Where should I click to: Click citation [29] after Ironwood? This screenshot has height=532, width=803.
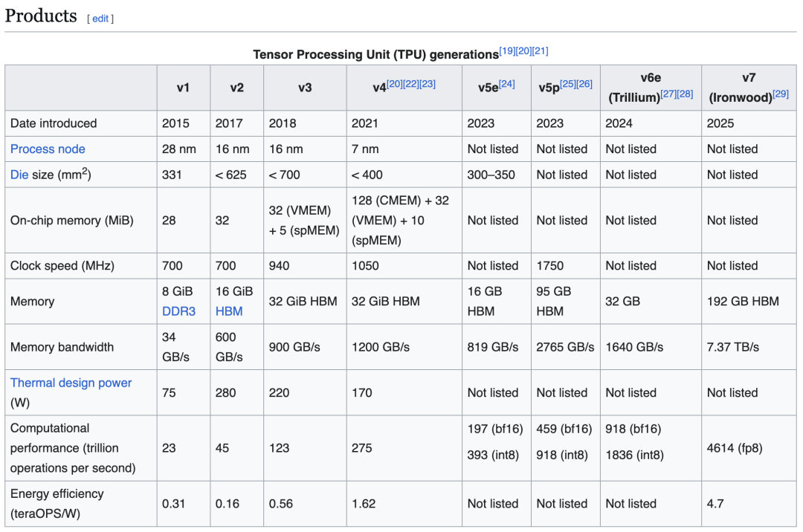[781, 94]
